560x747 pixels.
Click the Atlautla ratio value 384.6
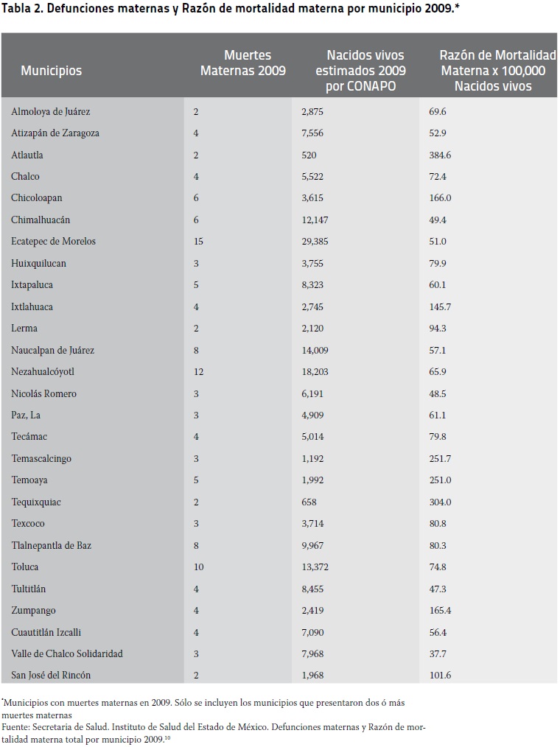tap(440, 155)
